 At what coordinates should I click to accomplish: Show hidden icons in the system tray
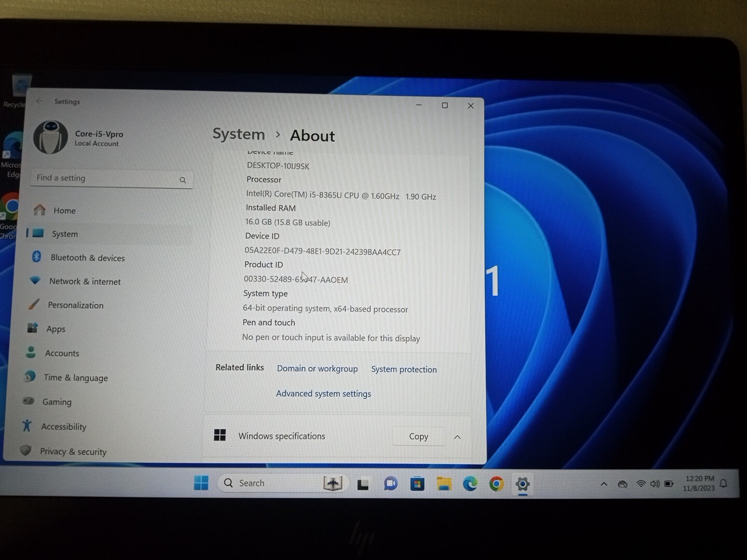click(603, 484)
